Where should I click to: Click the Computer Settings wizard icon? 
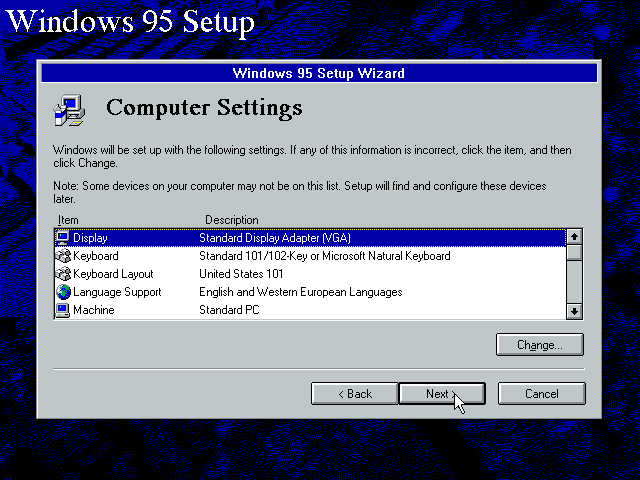(69, 109)
